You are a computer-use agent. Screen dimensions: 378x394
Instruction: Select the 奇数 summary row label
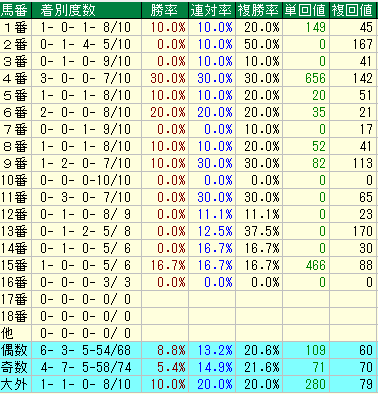pos(14,367)
